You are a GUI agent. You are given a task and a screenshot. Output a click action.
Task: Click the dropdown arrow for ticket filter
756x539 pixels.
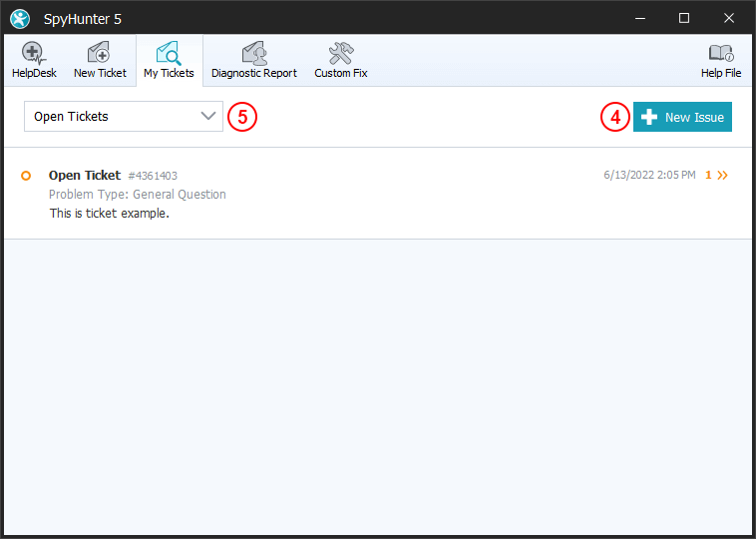[x=207, y=117]
